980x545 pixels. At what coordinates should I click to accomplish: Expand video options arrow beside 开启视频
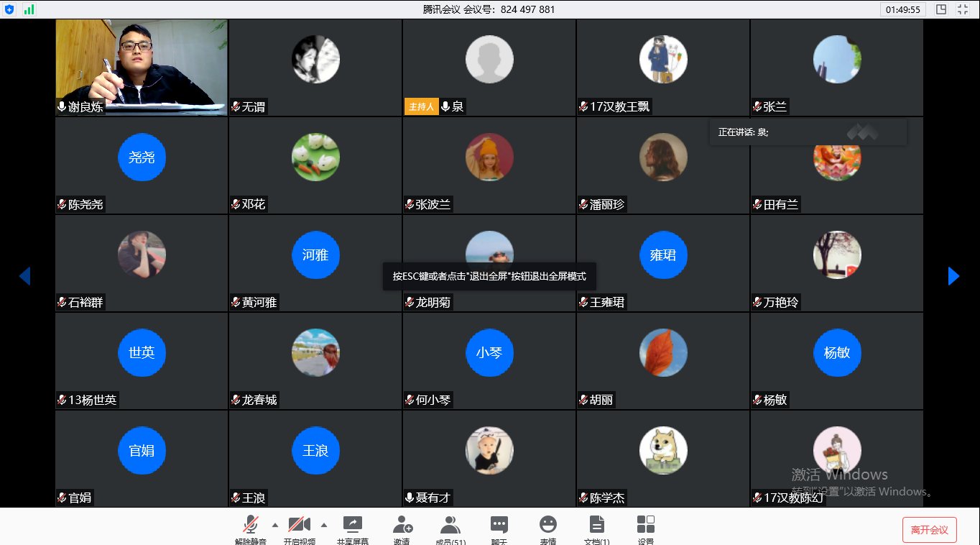[x=323, y=524]
